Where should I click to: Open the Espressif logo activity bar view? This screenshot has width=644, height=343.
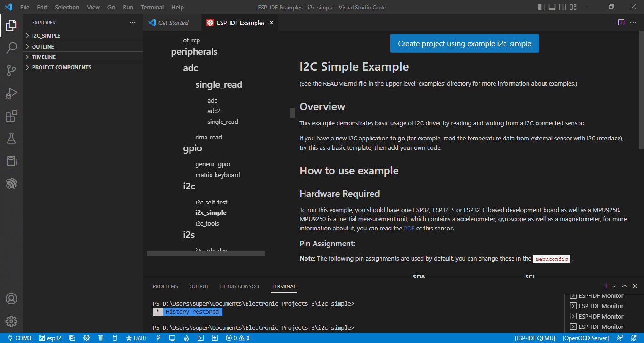11,184
